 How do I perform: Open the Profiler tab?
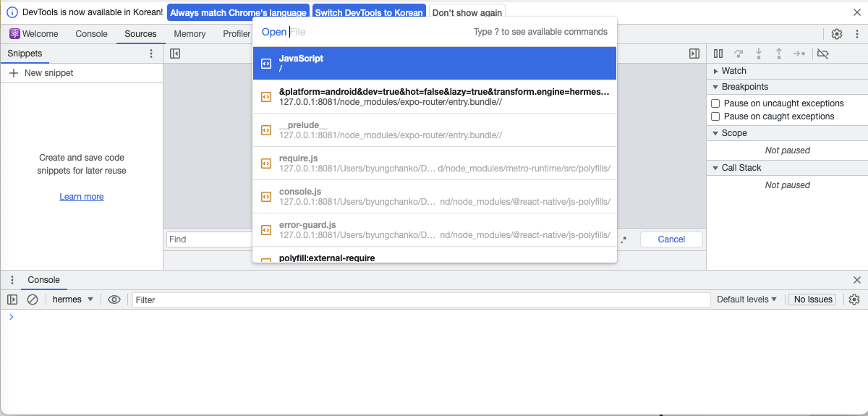[237, 34]
